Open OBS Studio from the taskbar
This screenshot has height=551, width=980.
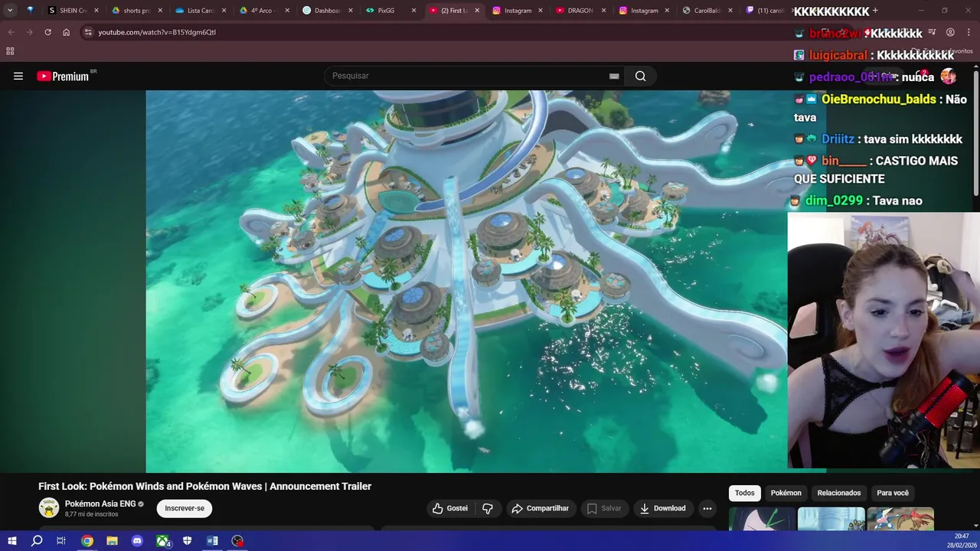tap(237, 541)
